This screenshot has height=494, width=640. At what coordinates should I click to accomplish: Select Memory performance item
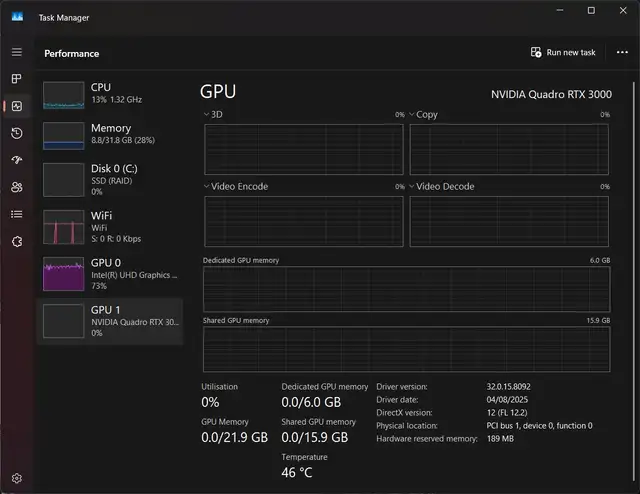(x=110, y=136)
